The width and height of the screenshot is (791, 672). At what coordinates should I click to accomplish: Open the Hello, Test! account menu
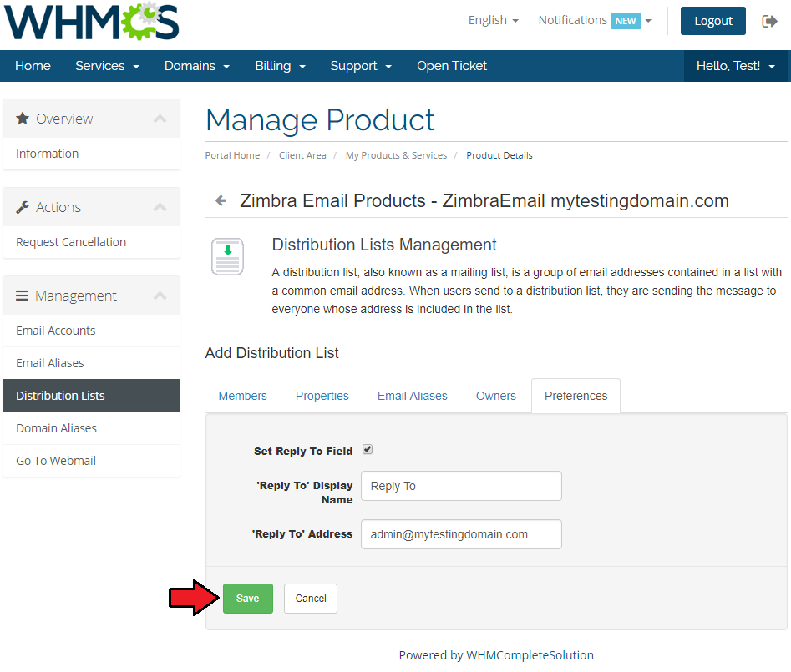[736, 66]
